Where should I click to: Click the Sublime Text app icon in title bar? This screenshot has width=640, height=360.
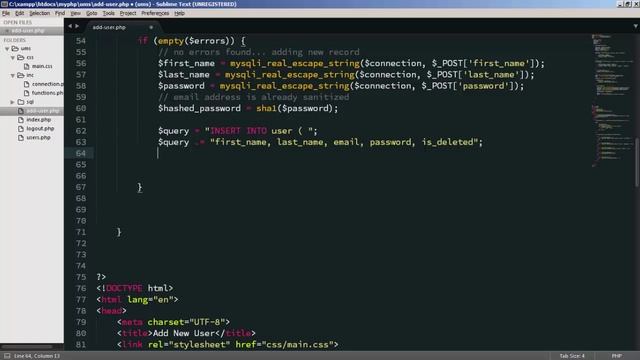click(4, 4)
